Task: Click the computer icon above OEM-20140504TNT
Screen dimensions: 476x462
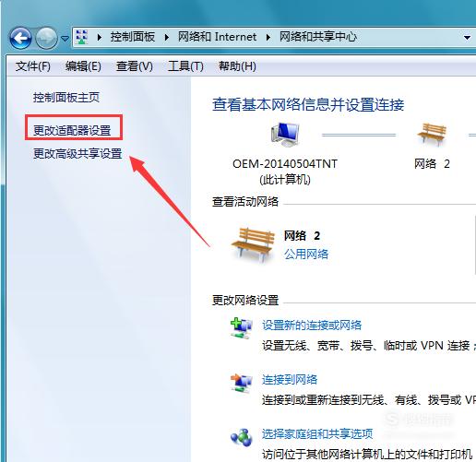Action: [285, 135]
